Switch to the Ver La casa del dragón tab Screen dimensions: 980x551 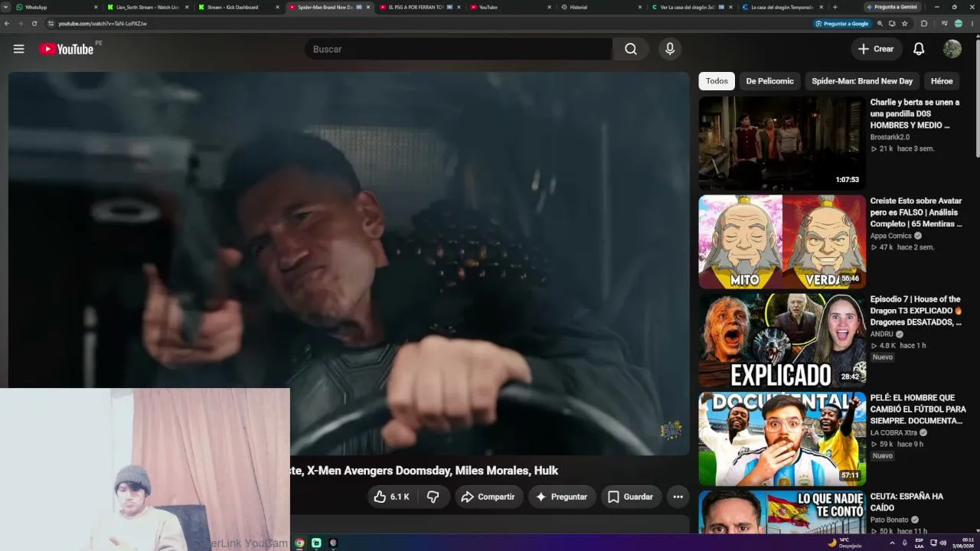[x=692, y=7]
